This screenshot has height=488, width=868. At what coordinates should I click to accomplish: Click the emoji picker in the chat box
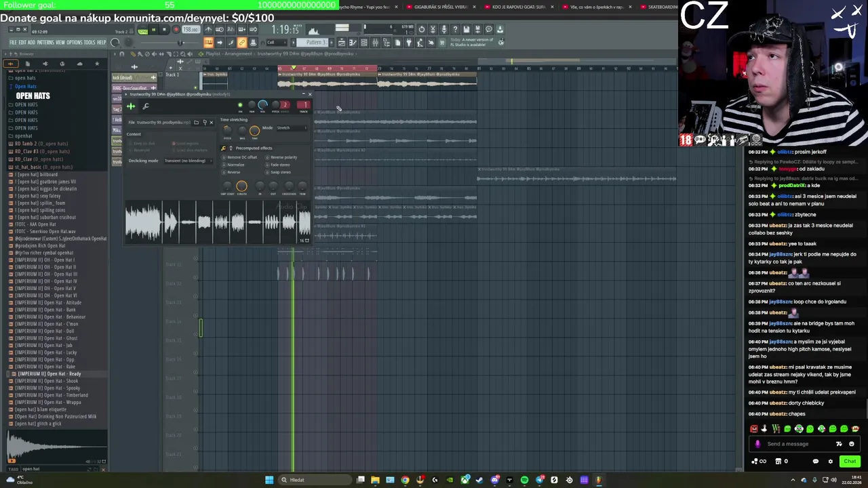coord(852,444)
